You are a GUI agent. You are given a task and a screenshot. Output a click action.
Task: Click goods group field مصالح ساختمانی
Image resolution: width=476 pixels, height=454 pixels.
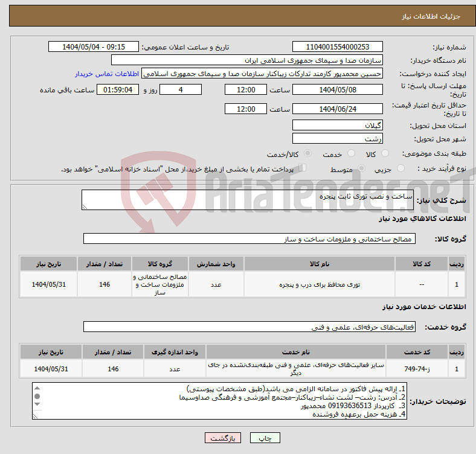pyautogui.click(x=249, y=238)
